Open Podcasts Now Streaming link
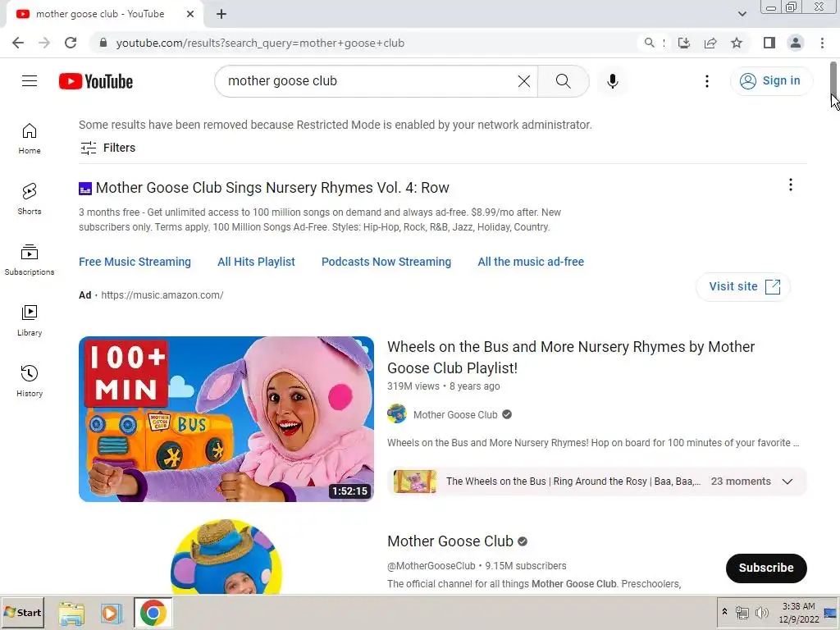 pos(386,262)
